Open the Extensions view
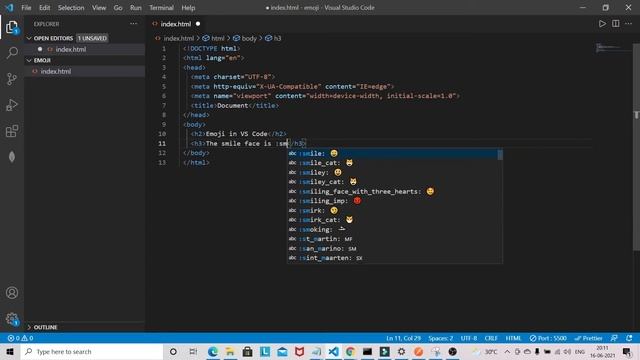Image resolution: width=640 pixels, height=360 pixels. pos(12,131)
